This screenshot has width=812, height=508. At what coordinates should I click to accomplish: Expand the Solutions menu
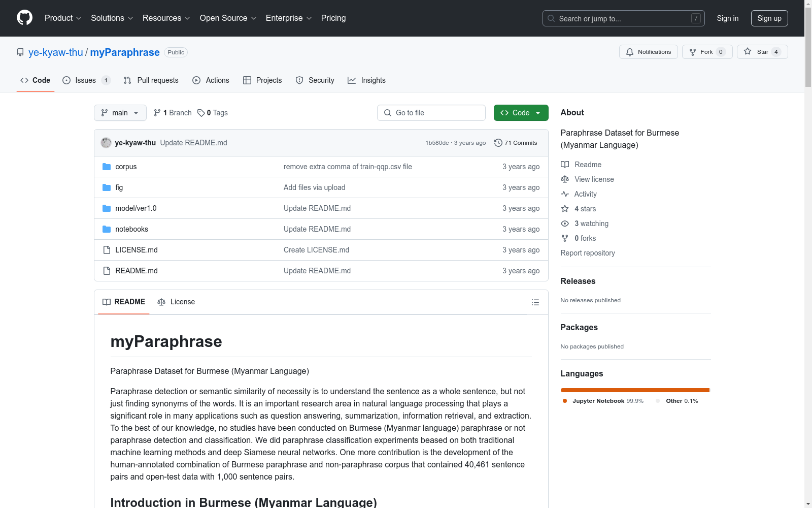pos(112,18)
